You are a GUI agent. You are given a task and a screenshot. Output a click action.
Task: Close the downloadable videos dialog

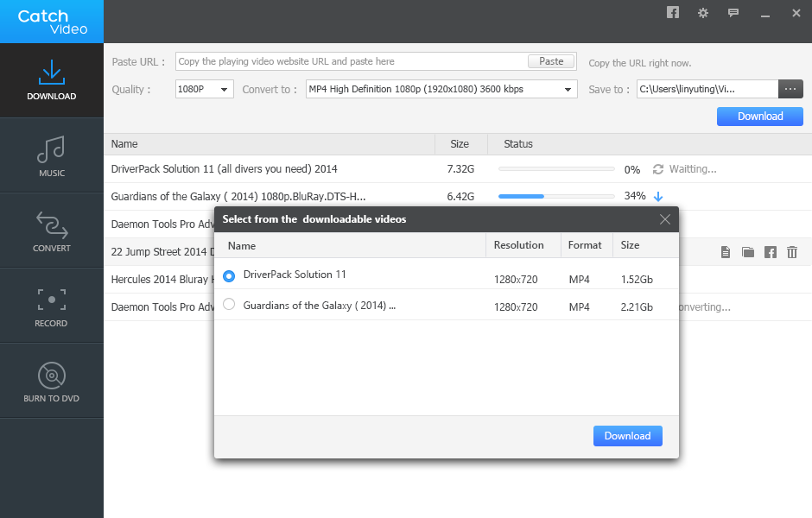[x=665, y=219]
